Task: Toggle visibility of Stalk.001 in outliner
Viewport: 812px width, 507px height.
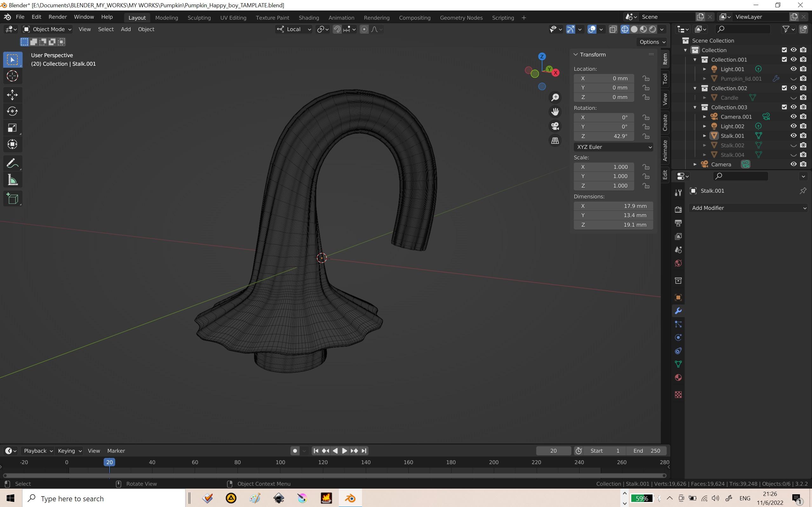Action: pos(793,136)
